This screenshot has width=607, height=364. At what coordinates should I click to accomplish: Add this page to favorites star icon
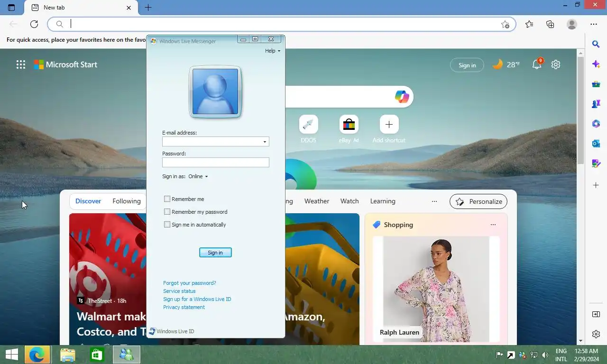[505, 24]
